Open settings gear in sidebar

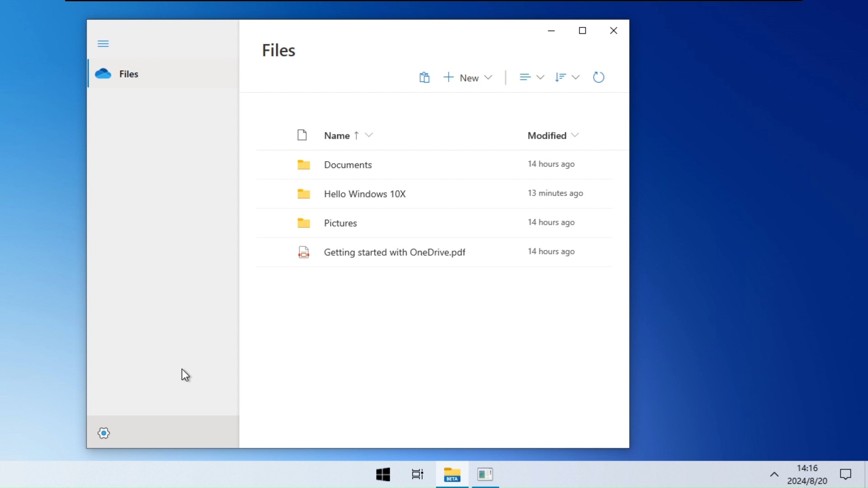(x=104, y=433)
